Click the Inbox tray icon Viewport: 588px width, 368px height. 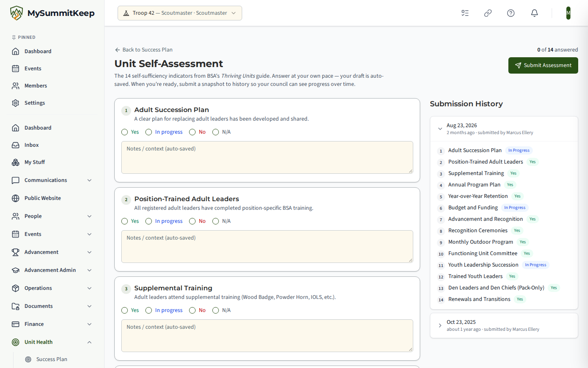pos(16,145)
